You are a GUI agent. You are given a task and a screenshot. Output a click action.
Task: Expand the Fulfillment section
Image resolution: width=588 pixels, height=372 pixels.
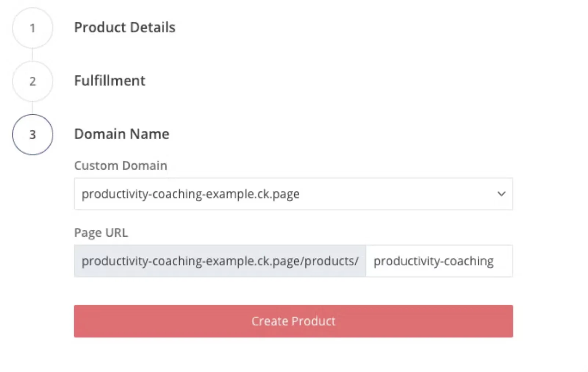(110, 81)
